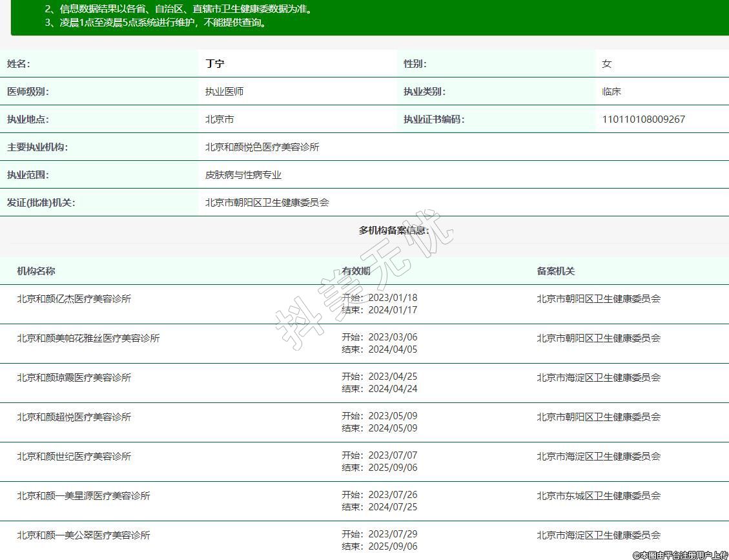The image size is (729, 560).
Task: Click the 医师级别 value 执业医师
Action: tap(225, 92)
